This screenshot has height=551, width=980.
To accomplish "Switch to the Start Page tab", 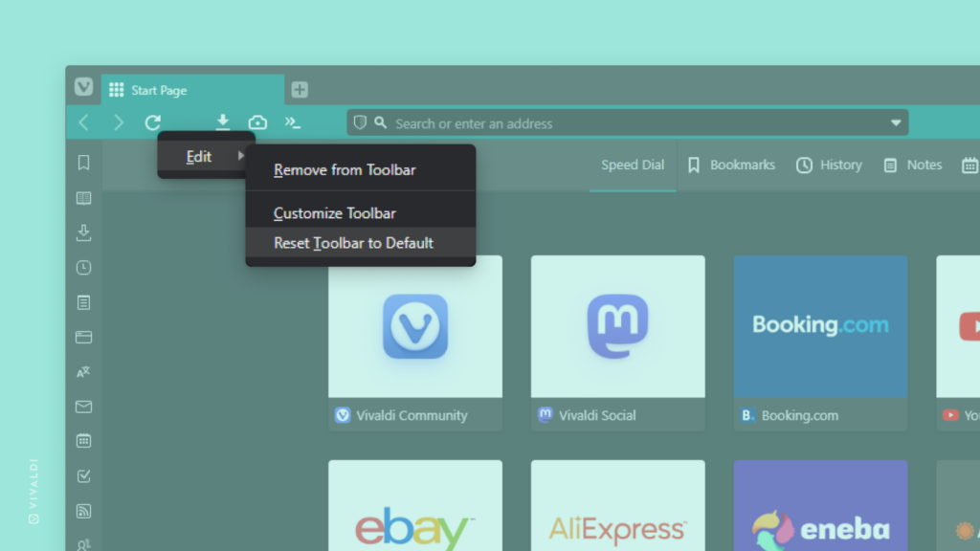I will point(192,90).
